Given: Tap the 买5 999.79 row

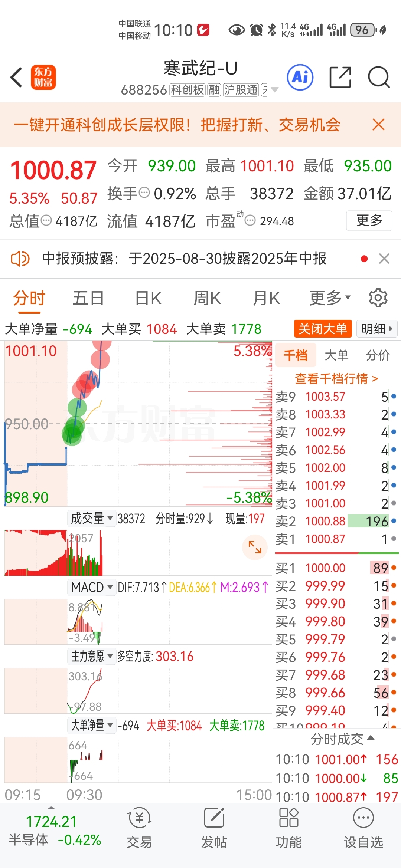Looking at the screenshot, I should [336, 639].
